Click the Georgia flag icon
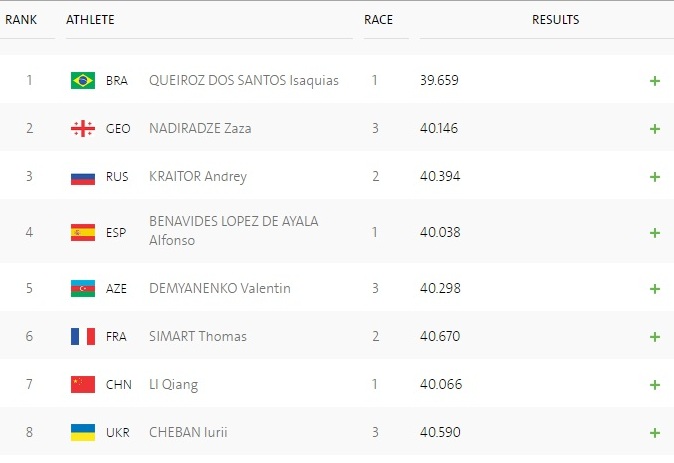Viewport: 674px width, 463px height. (x=83, y=129)
